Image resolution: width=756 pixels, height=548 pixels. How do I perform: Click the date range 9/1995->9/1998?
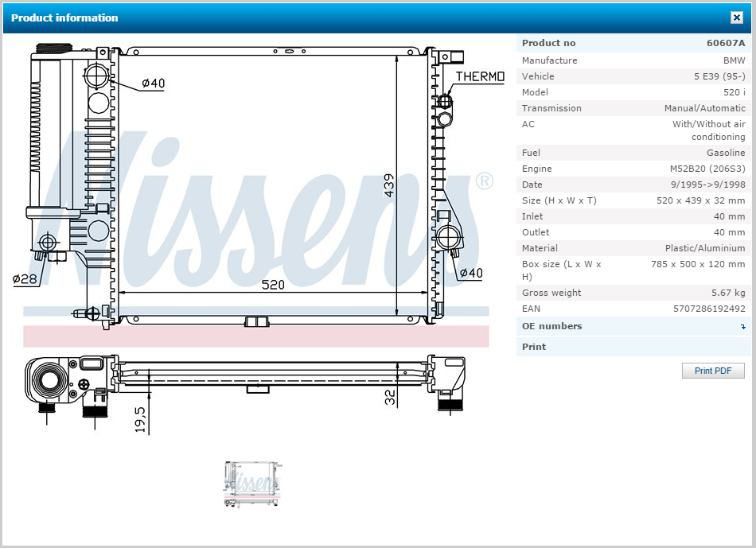pyautogui.click(x=707, y=185)
